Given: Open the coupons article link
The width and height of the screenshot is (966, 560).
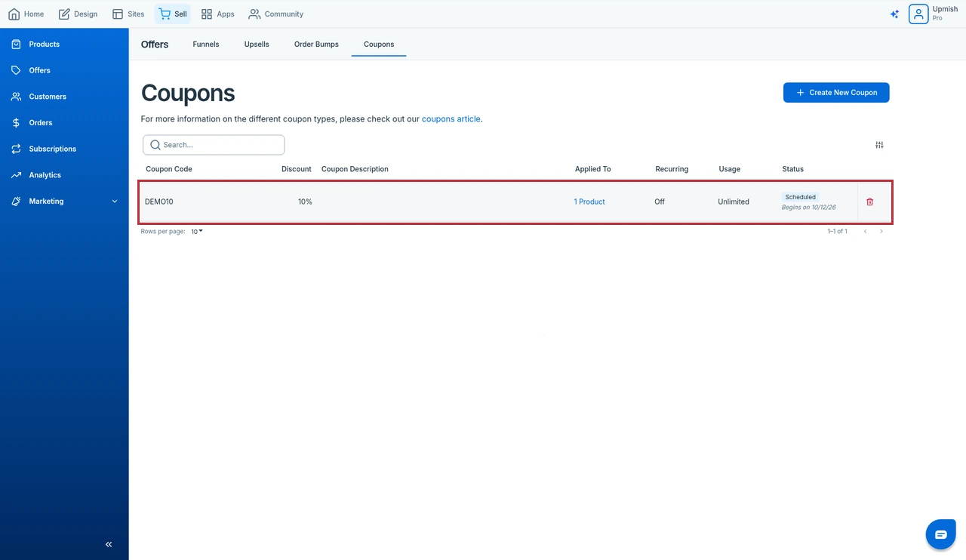Looking at the screenshot, I should [451, 119].
